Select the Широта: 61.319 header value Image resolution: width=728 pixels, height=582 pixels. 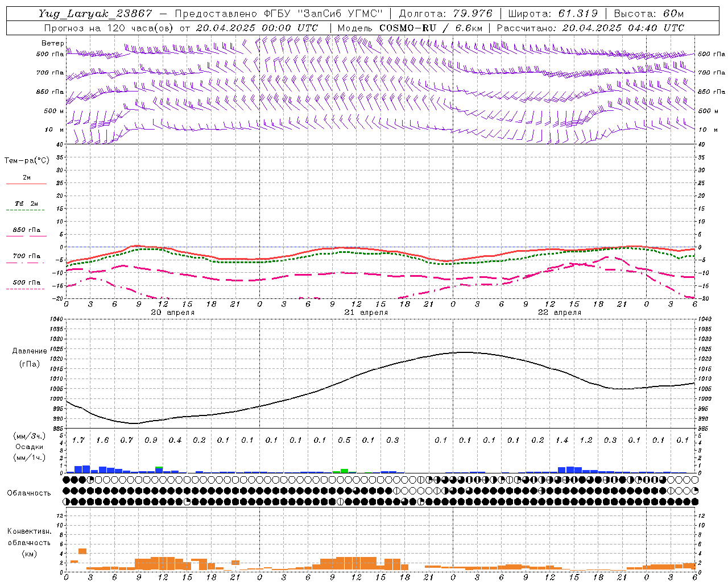[553, 14]
